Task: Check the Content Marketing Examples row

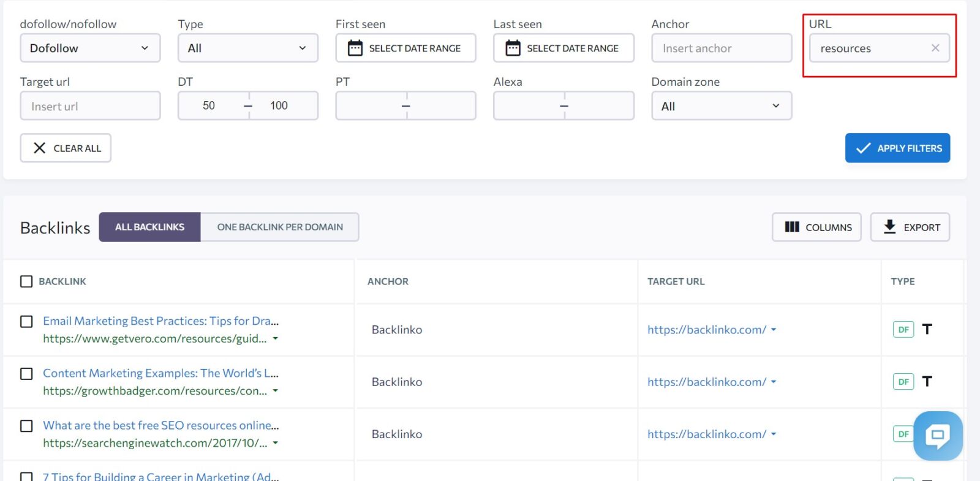Action: click(26, 374)
